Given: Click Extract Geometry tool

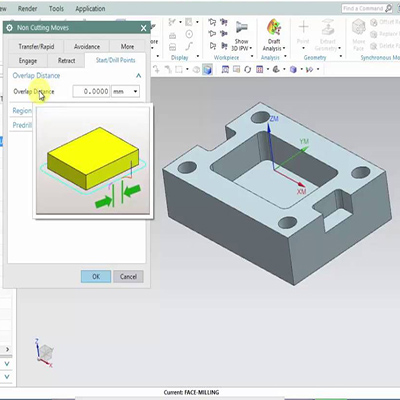Looking at the screenshot, I should tap(328, 35).
